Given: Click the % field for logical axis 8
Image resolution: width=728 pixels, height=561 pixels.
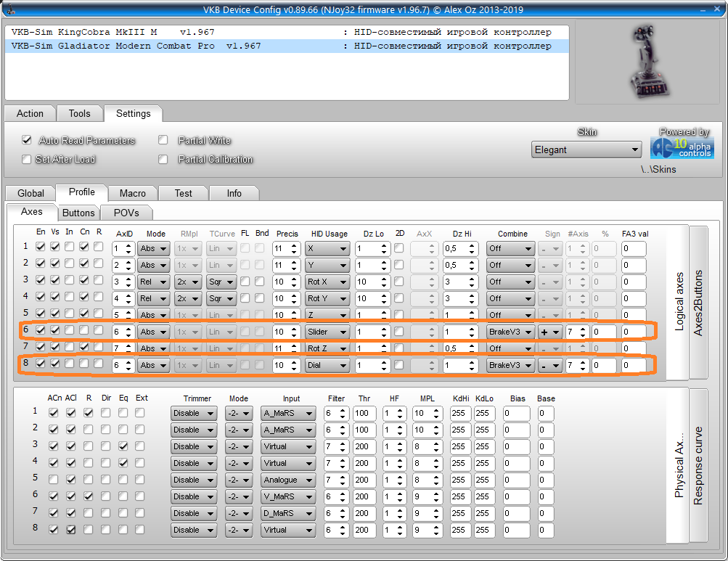Looking at the screenshot, I should coord(604,366).
